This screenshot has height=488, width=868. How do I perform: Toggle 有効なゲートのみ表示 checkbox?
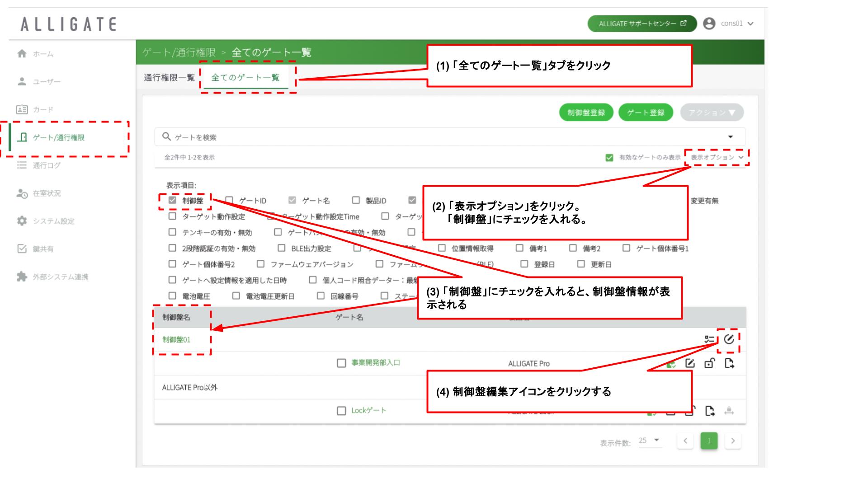[x=609, y=157]
